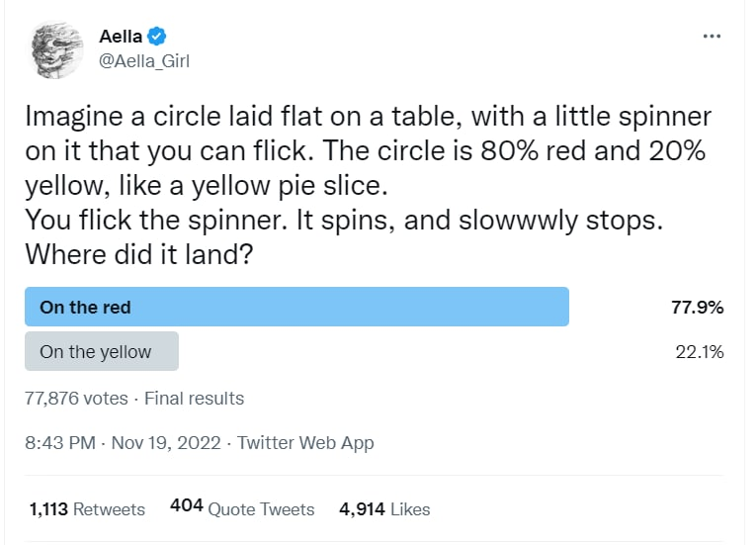The height and width of the screenshot is (545, 756).
Task: Click the @Aella_Girl handle
Action: (144, 61)
